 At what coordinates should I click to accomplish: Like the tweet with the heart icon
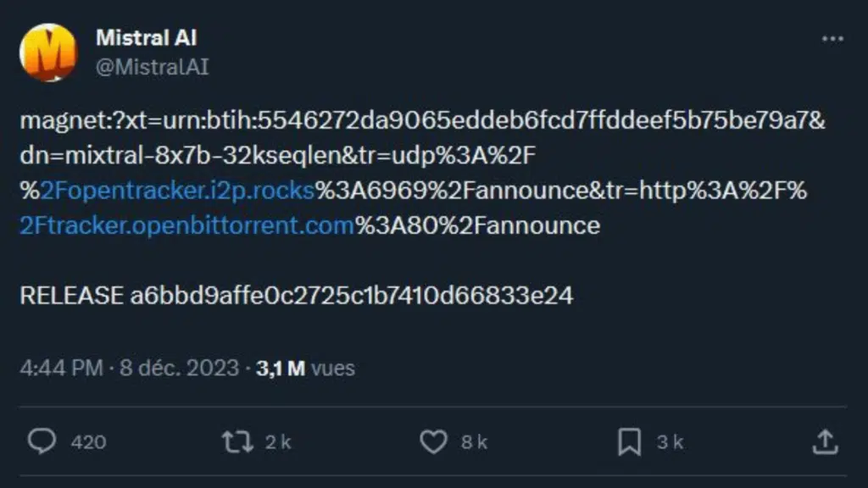pos(433,441)
